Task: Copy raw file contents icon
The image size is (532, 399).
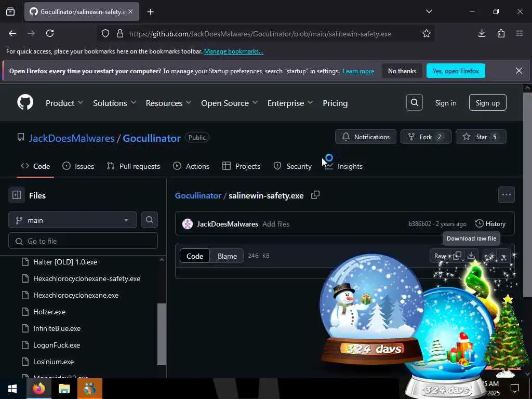Action: [x=457, y=256]
